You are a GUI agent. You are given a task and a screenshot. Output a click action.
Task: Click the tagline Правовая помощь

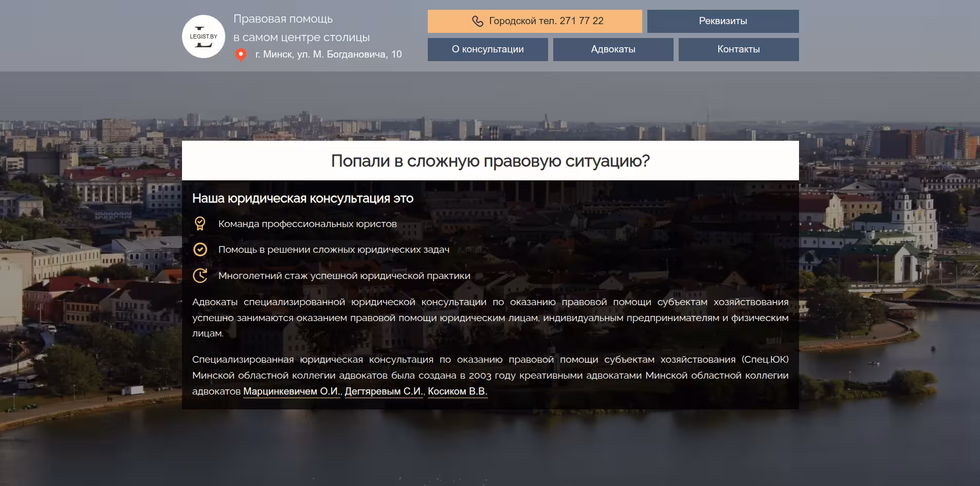pyautogui.click(x=283, y=19)
